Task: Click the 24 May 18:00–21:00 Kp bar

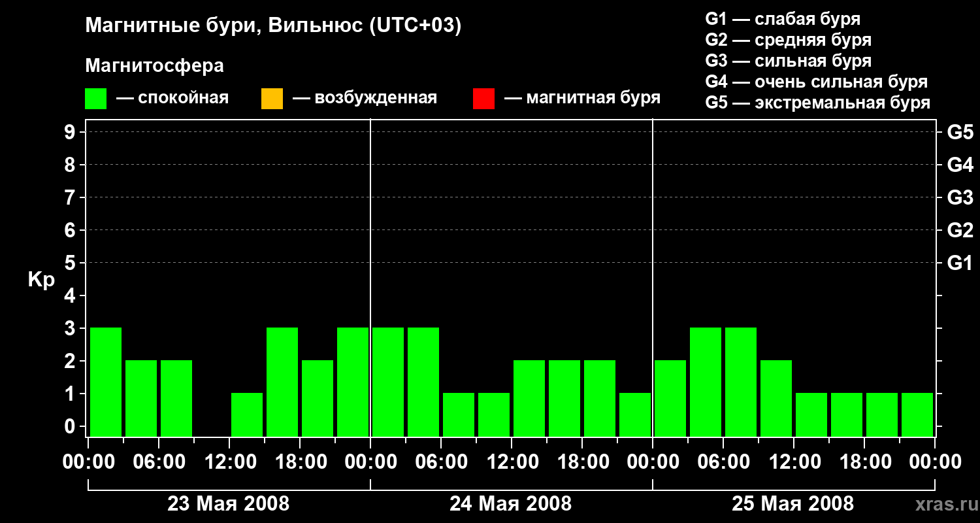Action: [600, 398]
